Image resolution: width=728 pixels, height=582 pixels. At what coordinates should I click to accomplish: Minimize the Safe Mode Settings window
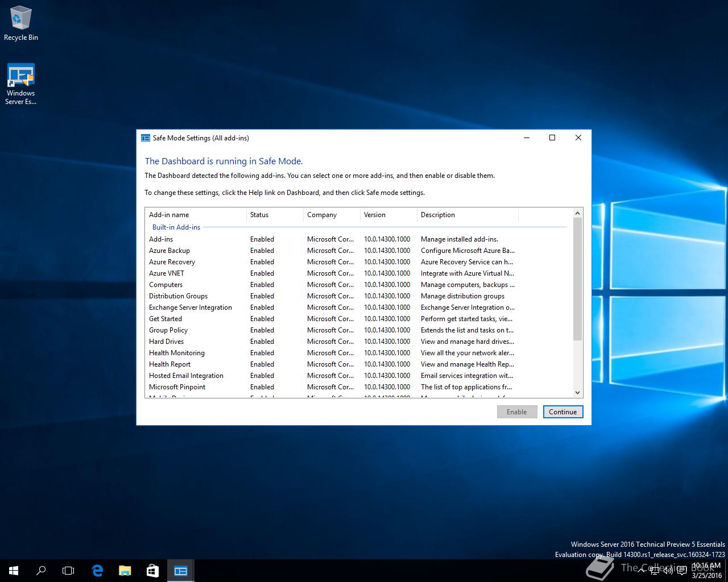[526, 138]
